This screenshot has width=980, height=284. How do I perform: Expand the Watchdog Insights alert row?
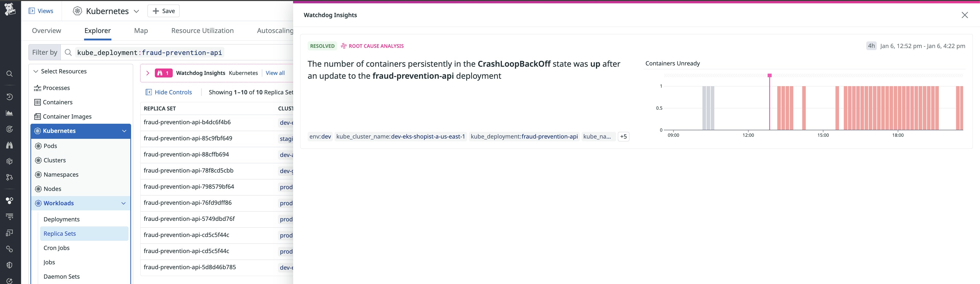[148, 73]
